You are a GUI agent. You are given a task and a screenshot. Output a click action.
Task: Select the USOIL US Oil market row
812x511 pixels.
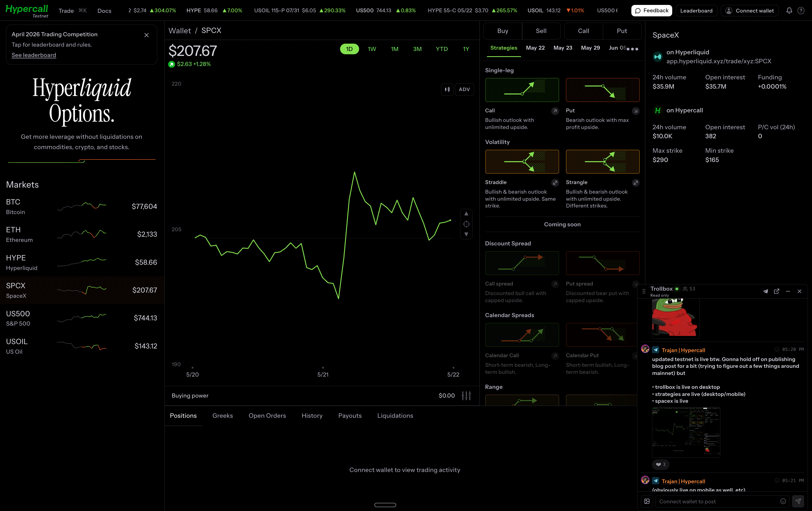[x=82, y=346]
